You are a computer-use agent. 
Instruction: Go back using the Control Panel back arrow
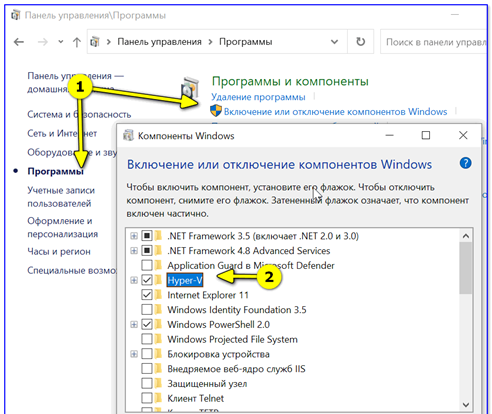[19, 42]
